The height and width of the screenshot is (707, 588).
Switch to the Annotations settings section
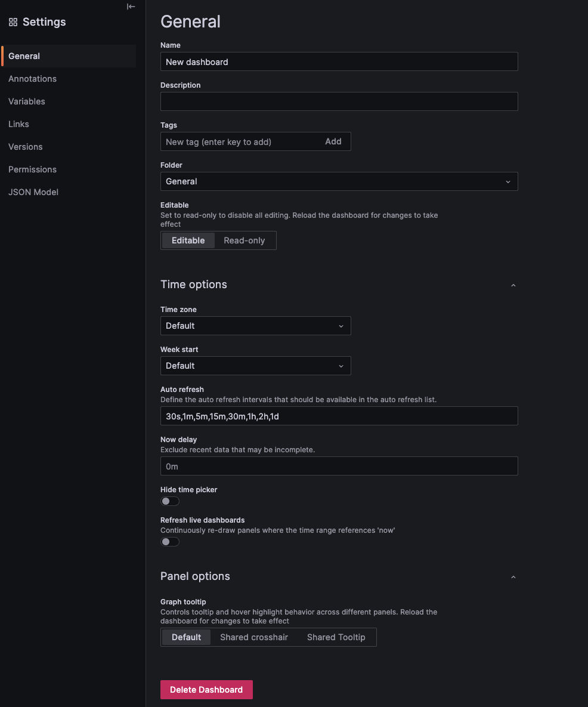(x=32, y=79)
